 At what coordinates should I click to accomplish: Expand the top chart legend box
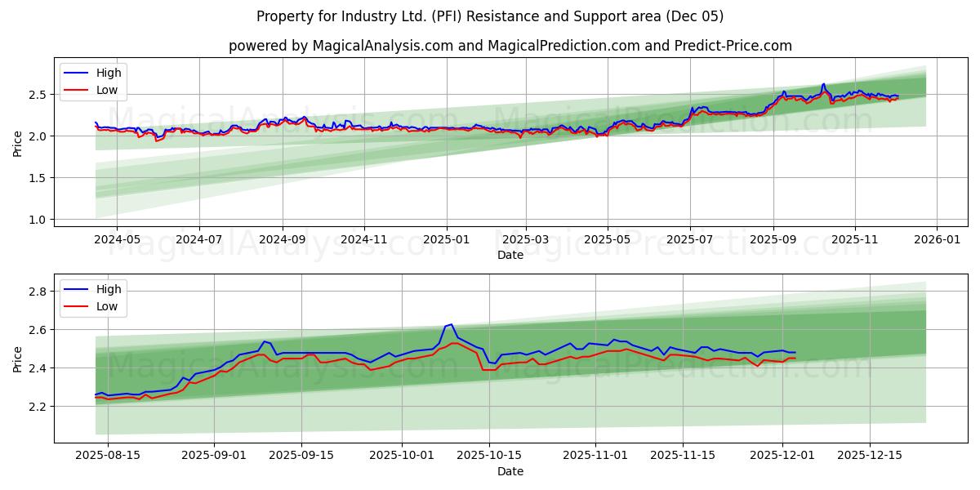click(x=92, y=81)
